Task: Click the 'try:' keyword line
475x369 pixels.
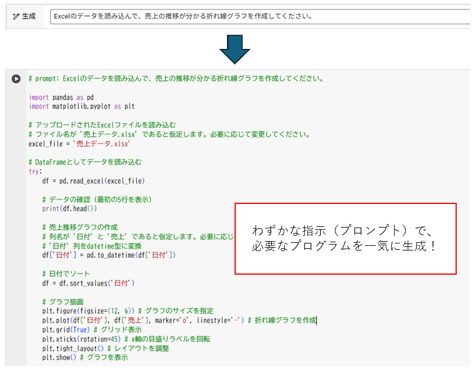Action: tap(35, 171)
